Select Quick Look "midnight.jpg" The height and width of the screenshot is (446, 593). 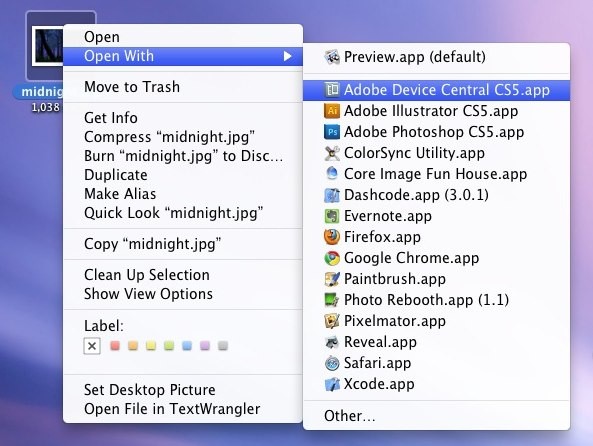(183, 213)
